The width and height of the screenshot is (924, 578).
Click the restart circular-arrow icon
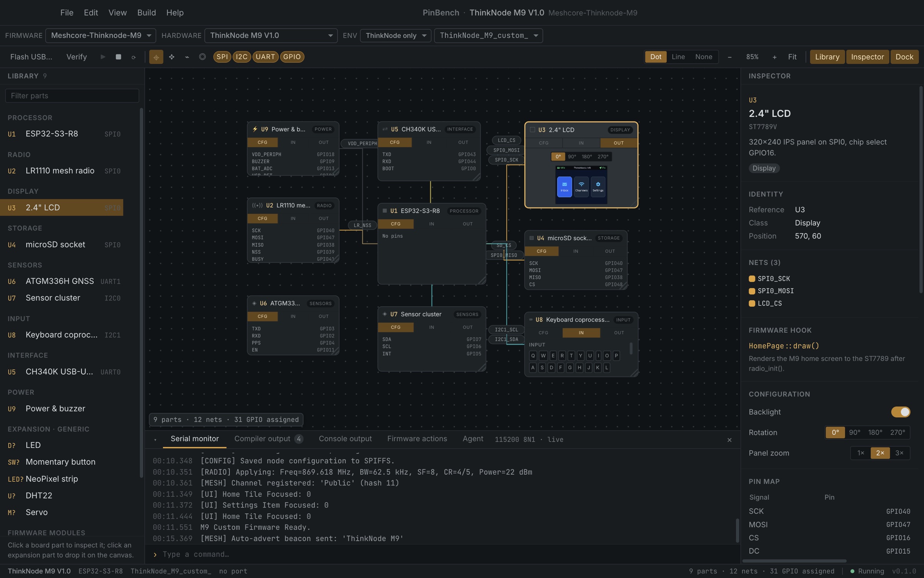[x=134, y=57]
